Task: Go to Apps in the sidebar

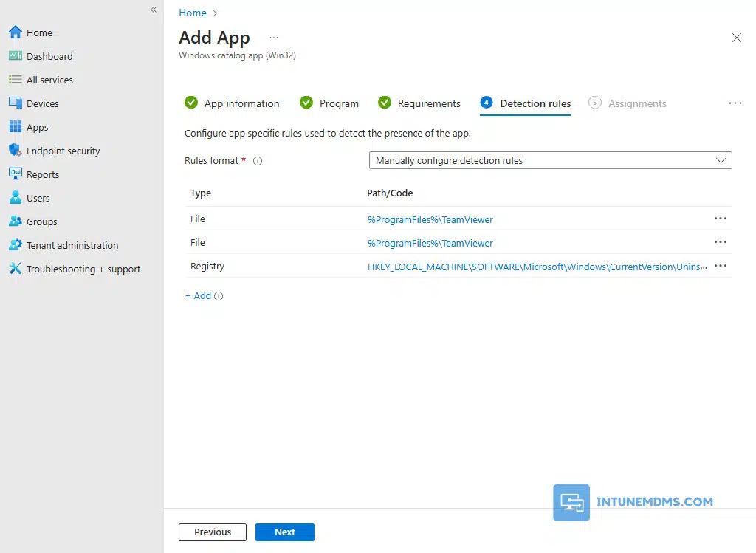Action: pyautogui.click(x=37, y=127)
